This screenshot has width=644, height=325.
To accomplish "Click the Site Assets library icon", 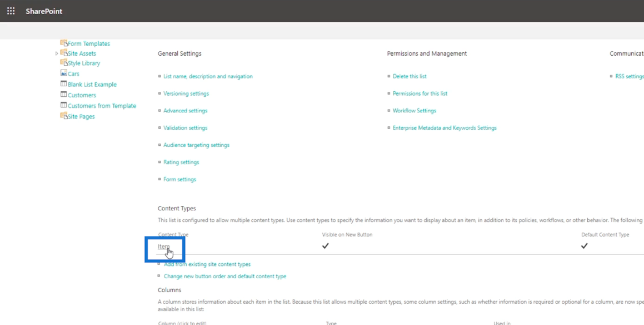I will click(x=64, y=53).
